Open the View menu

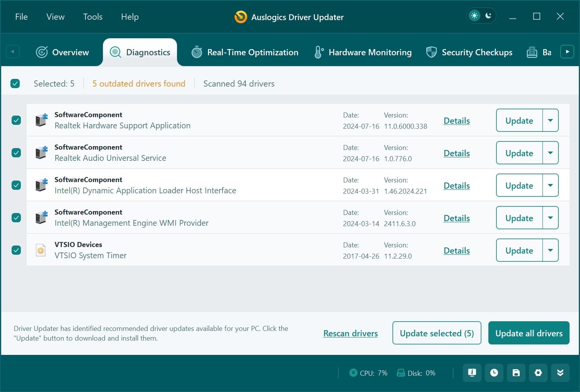tap(55, 17)
